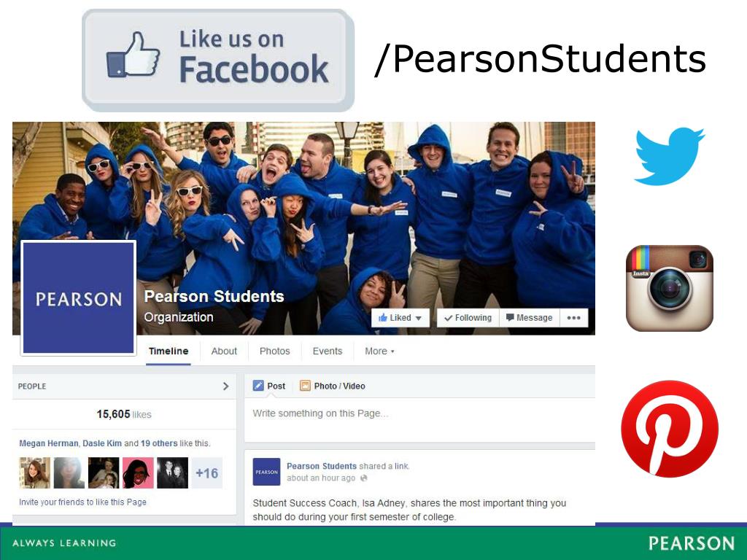This screenshot has height=560, width=747.
Task: Click the Pearson Students page title
Action: tap(214, 296)
